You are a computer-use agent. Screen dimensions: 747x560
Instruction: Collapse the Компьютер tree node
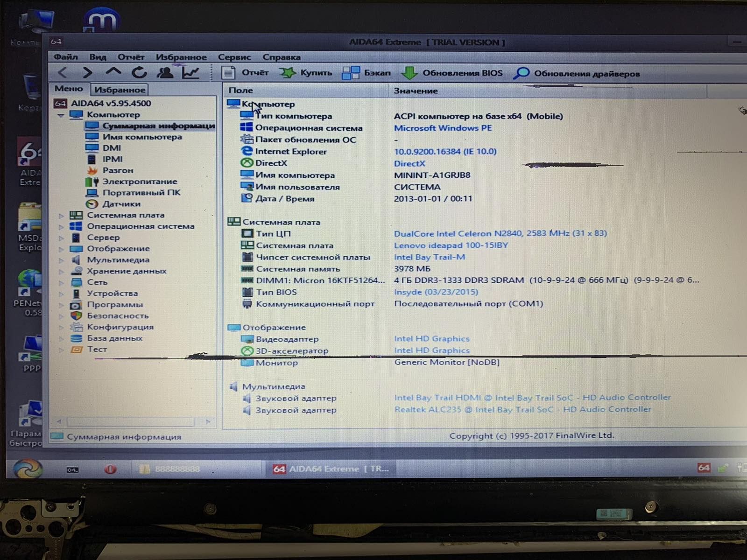61,115
